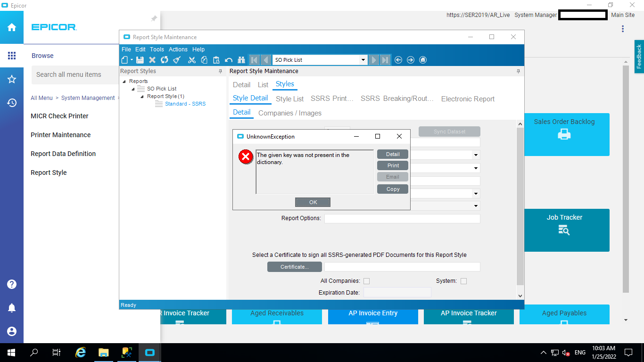This screenshot has height=362, width=644.
Task: Open the user profile sidebar icon
Action: click(x=12, y=331)
